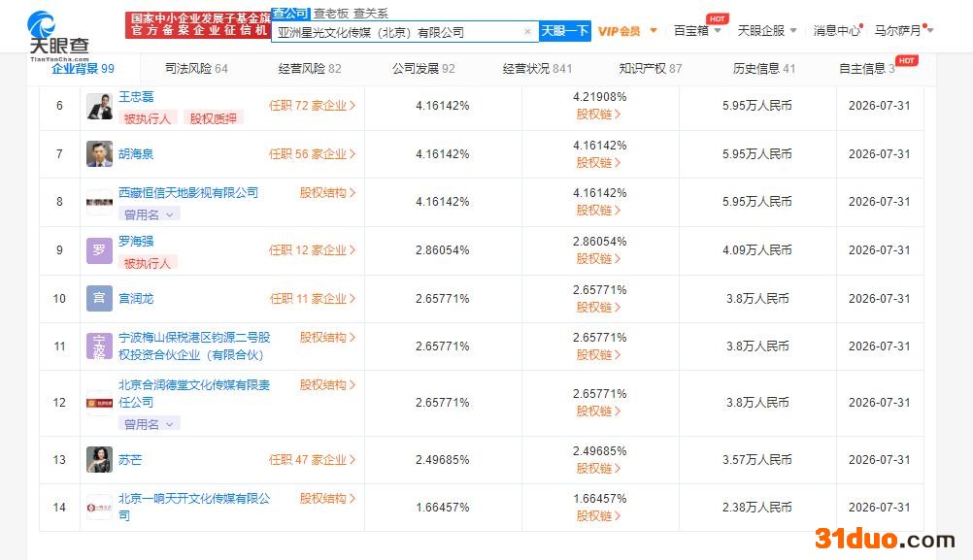Open 股权结构 for 宁波梅山保税港区钧源二号
Image resolution: width=973 pixels, height=560 pixels.
327,338
